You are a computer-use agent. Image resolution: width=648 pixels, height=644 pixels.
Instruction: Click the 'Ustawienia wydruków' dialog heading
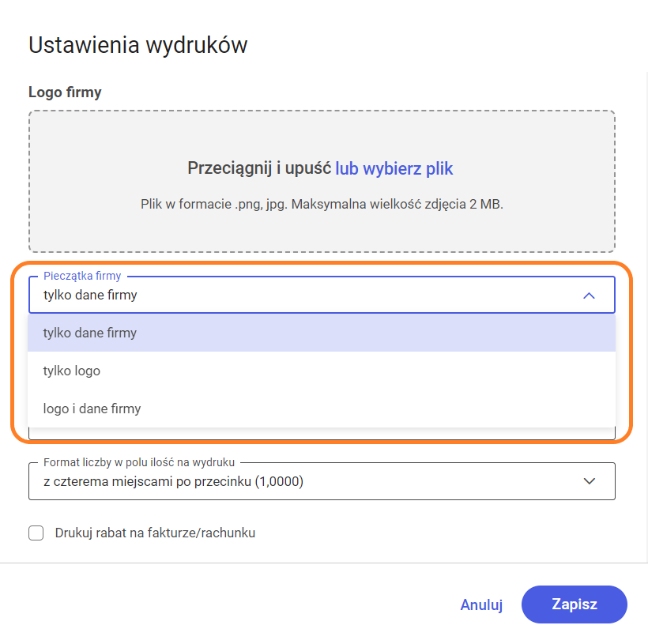(138, 45)
